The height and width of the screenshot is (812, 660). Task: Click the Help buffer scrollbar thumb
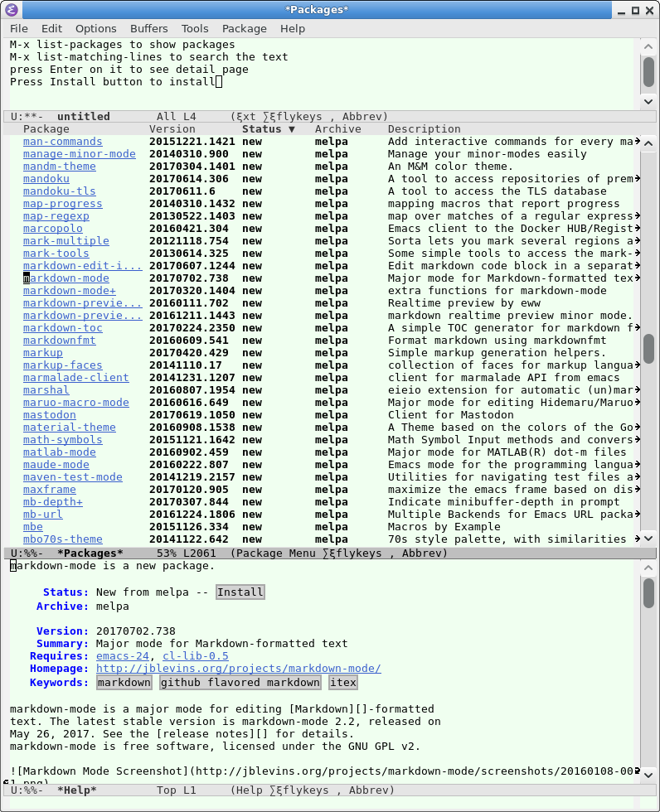(x=648, y=593)
